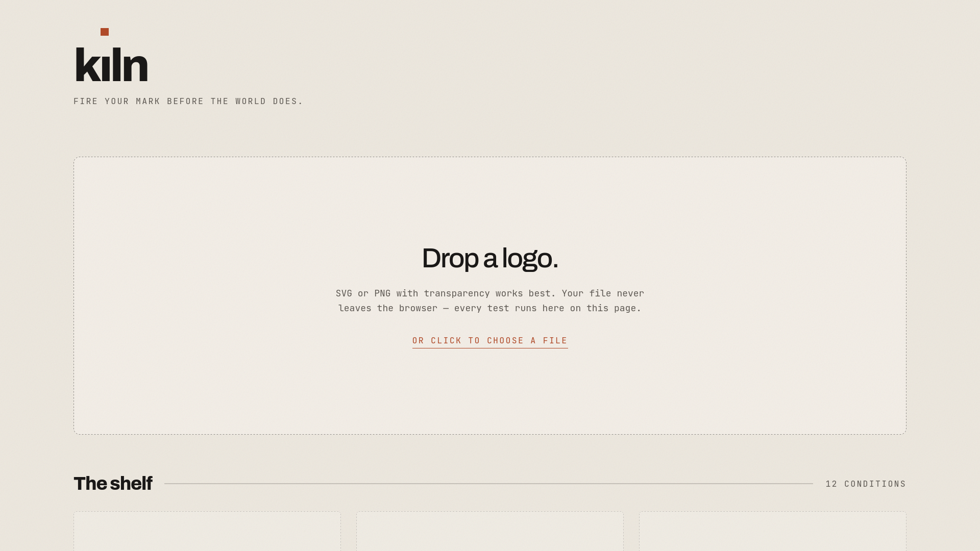980x551 pixels.
Task: Click the '12 CONDITIONS' label
Action: (x=866, y=484)
